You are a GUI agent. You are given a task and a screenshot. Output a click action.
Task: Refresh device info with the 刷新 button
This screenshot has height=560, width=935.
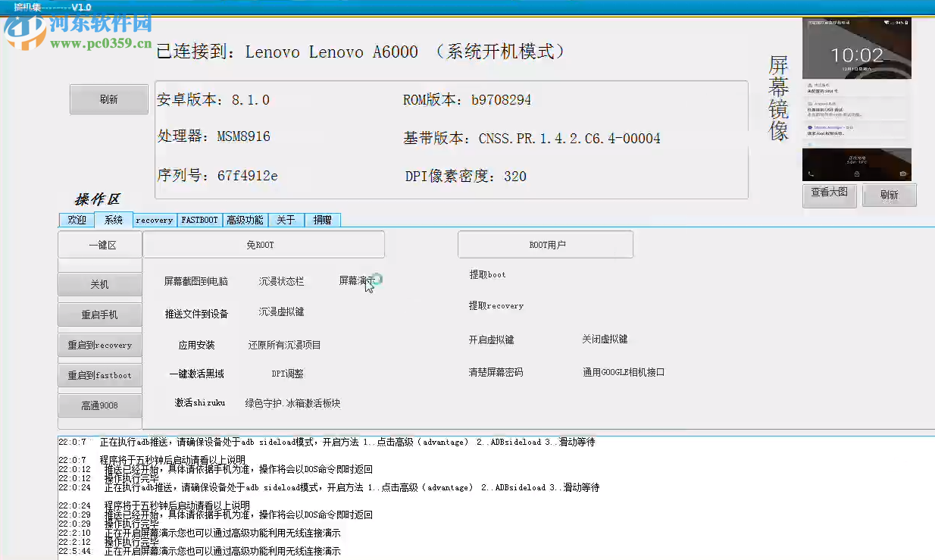point(108,99)
